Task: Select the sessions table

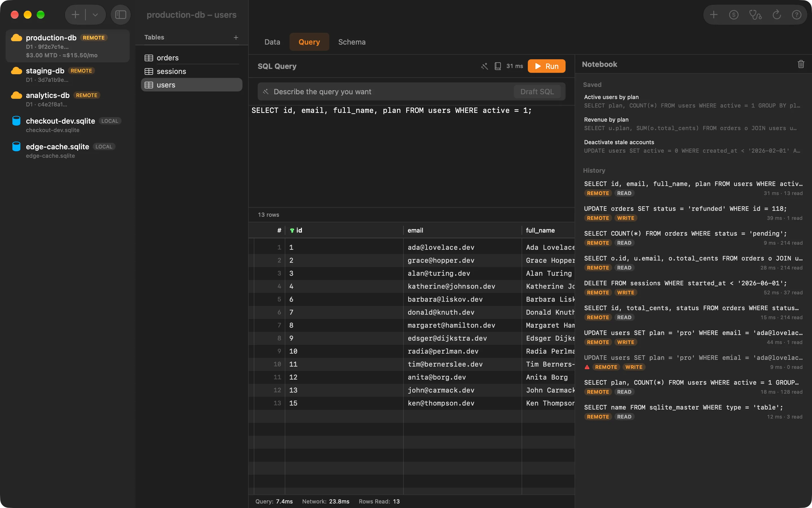Action: [x=192, y=71]
